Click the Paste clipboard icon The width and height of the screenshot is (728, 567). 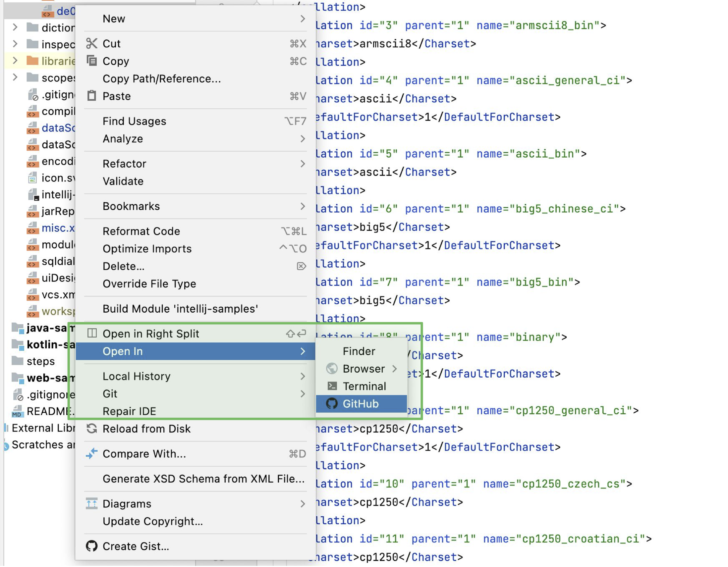click(92, 96)
